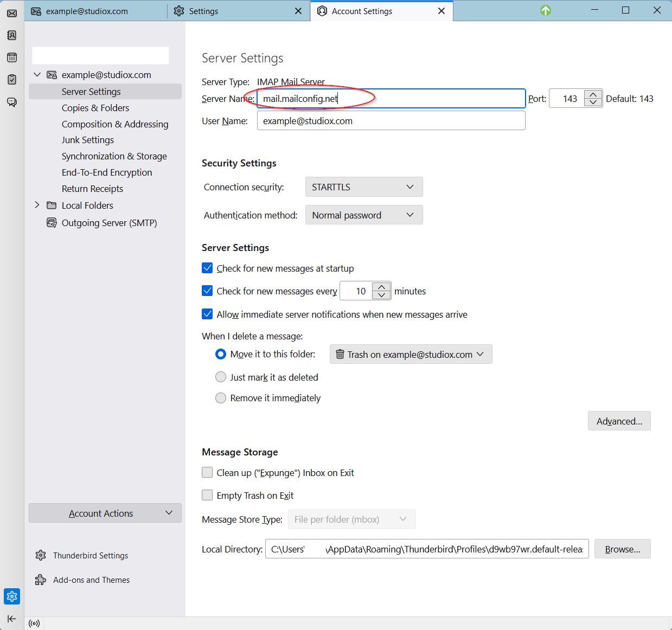The image size is (672, 630).
Task: Click the User Name input field
Action: click(391, 120)
